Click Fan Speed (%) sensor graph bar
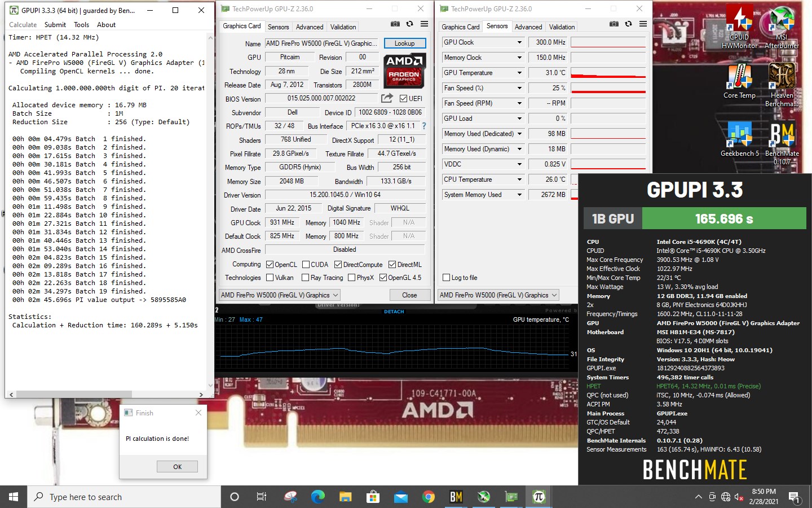 coord(608,88)
